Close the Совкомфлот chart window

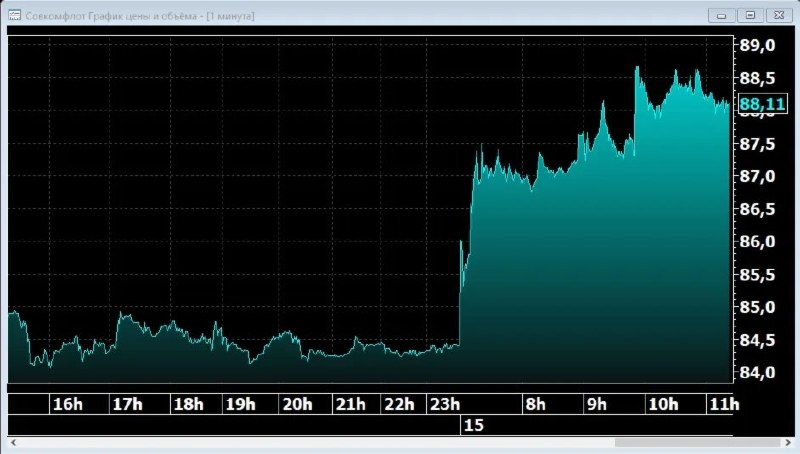click(779, 15)
